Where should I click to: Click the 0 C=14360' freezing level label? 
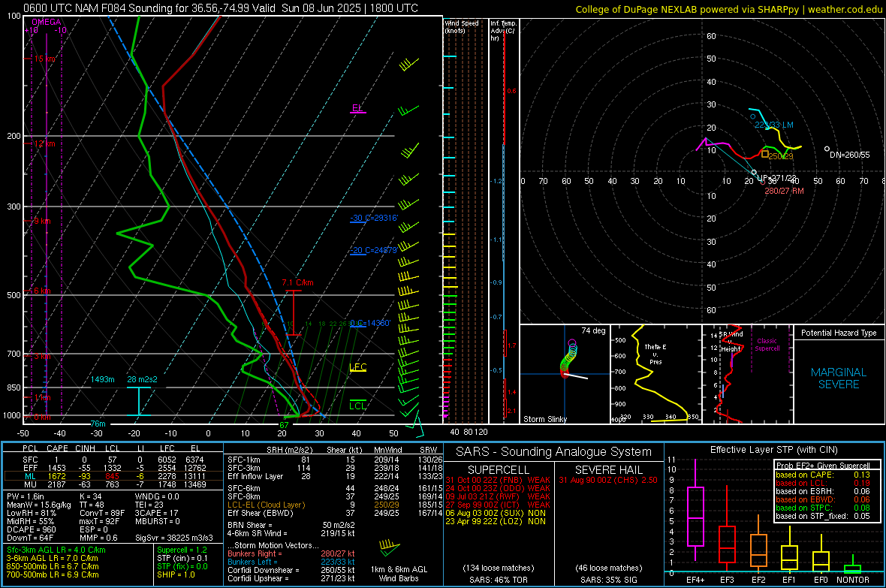pyautogui.click(x=370, y=323)
